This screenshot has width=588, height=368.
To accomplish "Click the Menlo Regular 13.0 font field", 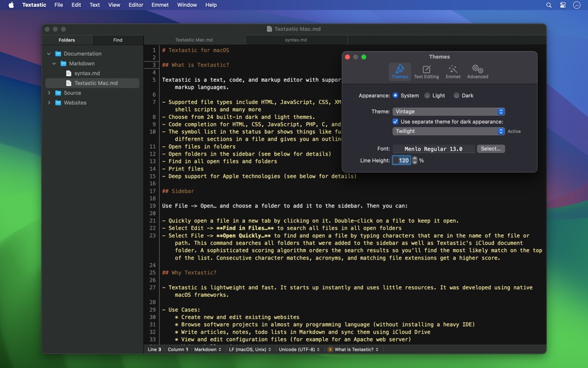I will [x=433, y=149].
